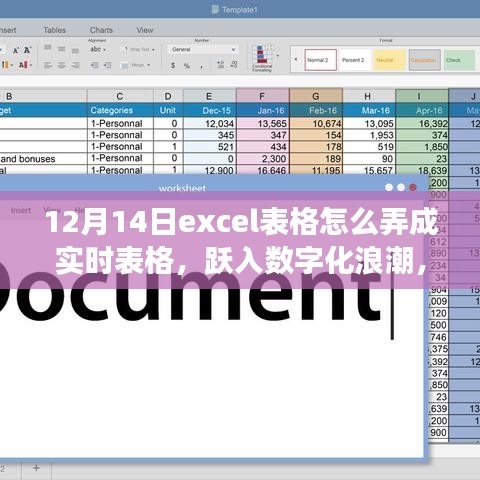The height and width of the screenshot is (480, 480).
Task: Click the Jan-16 header cell
Action: click(x=262, y=110)
